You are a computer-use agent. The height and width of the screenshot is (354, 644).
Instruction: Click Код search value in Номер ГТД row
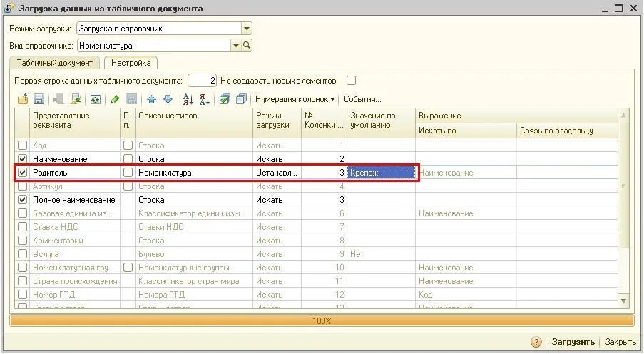point(466,295)
